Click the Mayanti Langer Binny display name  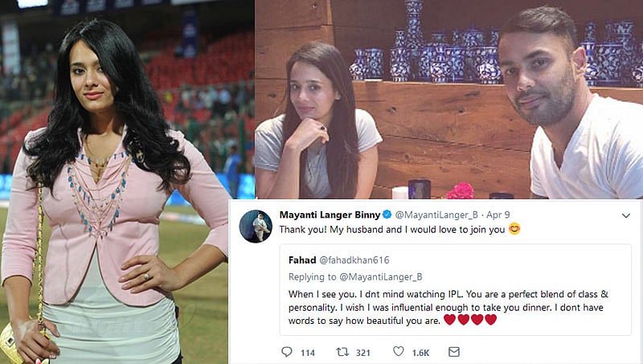click(x=330, y=215)
